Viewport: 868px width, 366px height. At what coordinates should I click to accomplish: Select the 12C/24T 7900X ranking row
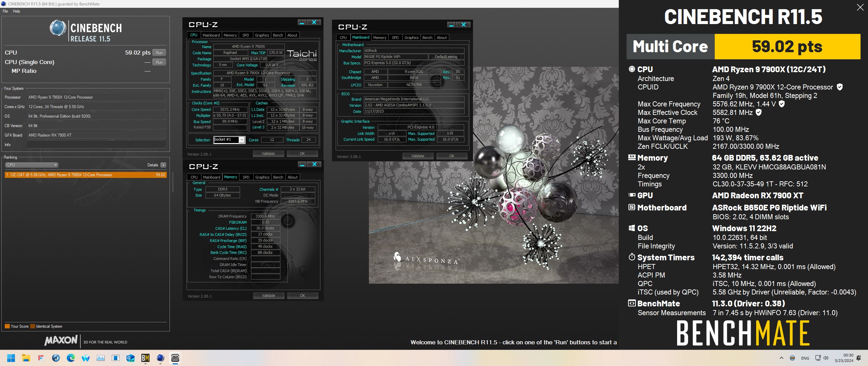(x=85, y=175)
